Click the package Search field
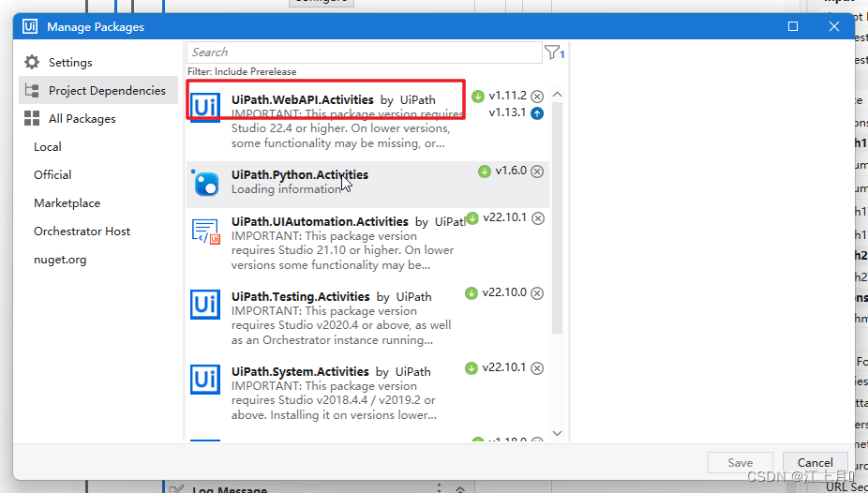 (364, 52)
